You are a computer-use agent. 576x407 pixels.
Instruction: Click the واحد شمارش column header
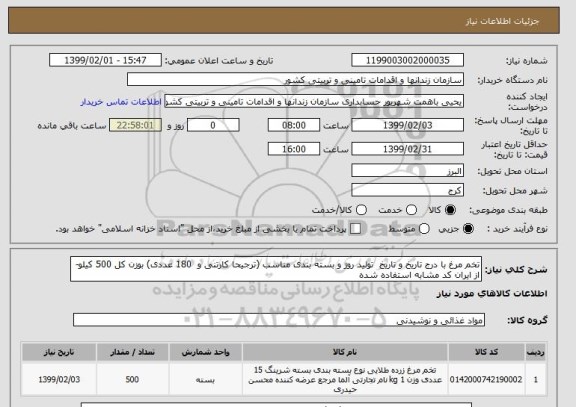205,352
